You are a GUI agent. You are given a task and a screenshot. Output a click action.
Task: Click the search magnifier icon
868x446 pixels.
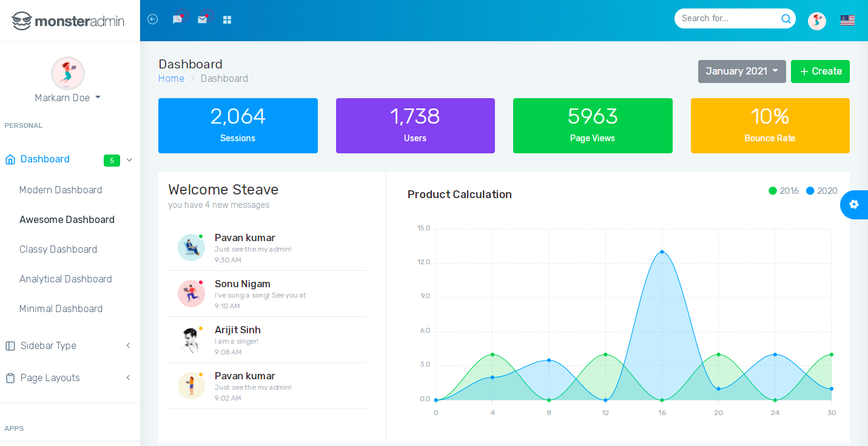786,19
